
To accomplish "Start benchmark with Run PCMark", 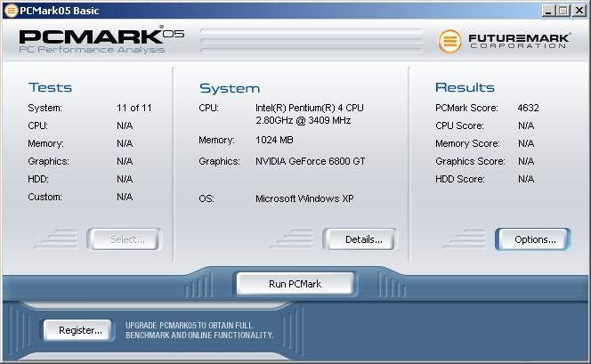I will [x=295, y=284].
